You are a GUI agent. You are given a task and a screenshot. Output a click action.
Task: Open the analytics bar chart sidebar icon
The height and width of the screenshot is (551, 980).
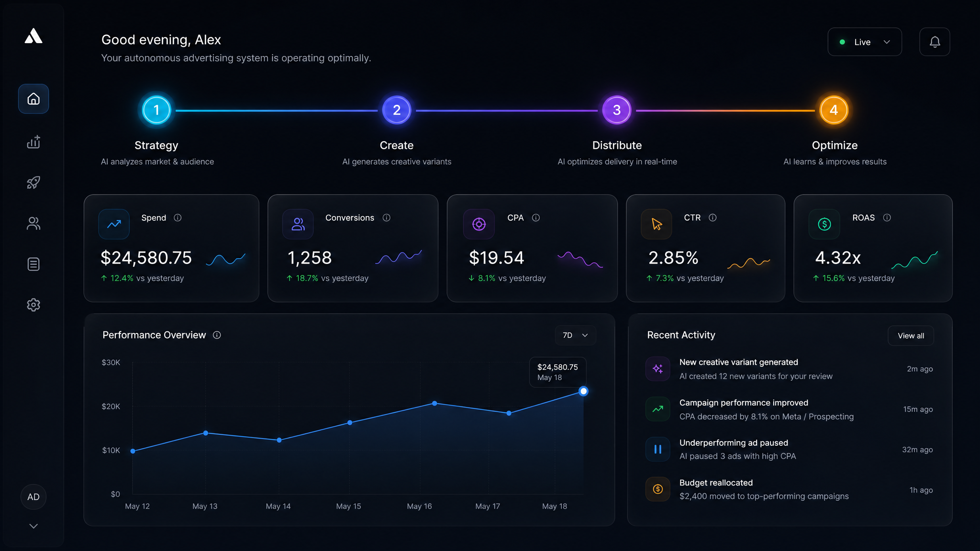click(33, 142)
